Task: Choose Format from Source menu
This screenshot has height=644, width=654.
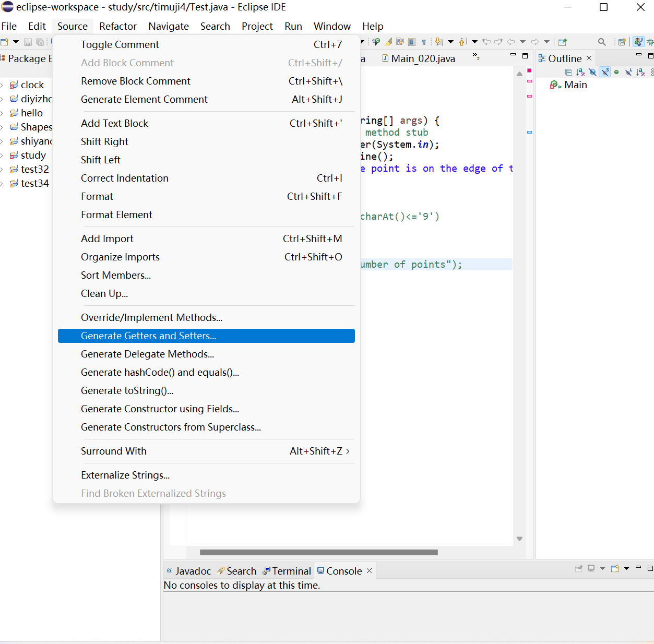Action: click(x=206, y=196)
